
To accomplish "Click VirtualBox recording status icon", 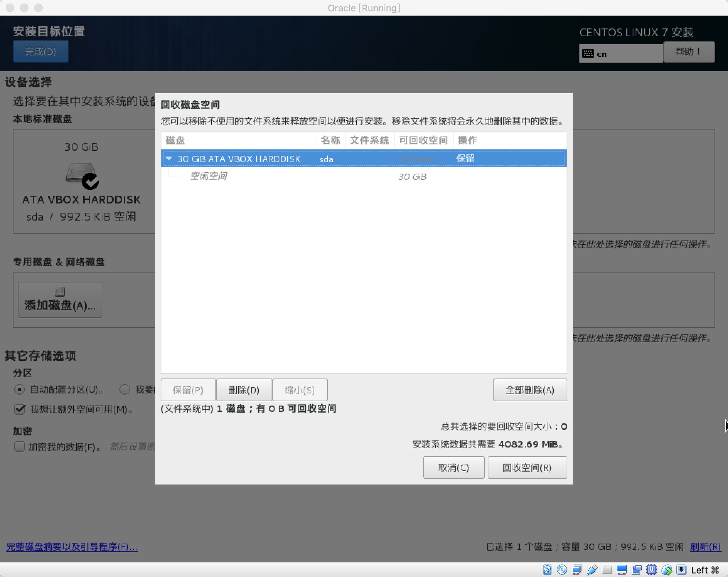I will tap(637, 570).
